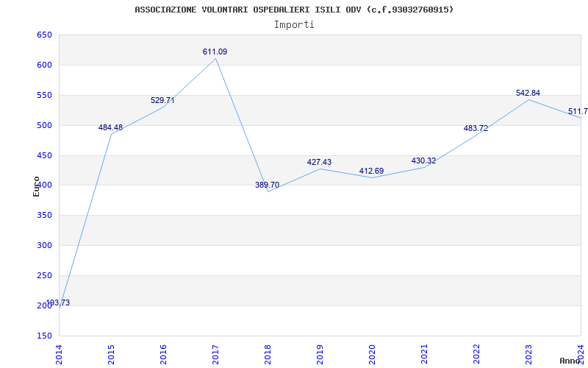Click the 427.43 data label
Viewport: 588px width, 368px height.
point(319,162)
